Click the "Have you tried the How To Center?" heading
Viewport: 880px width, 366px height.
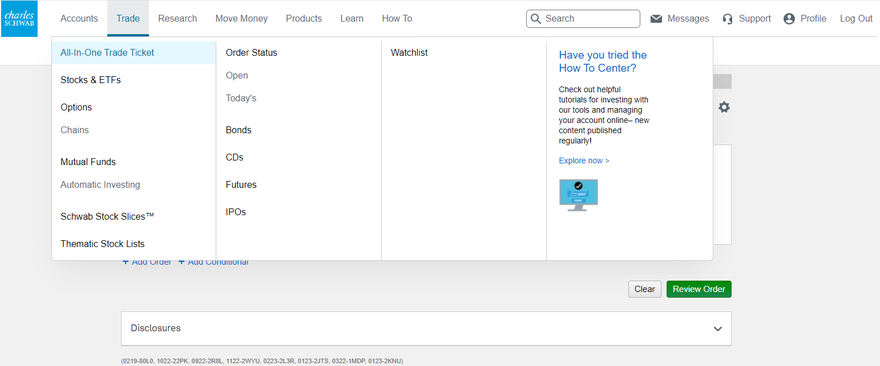coord(602,62)
